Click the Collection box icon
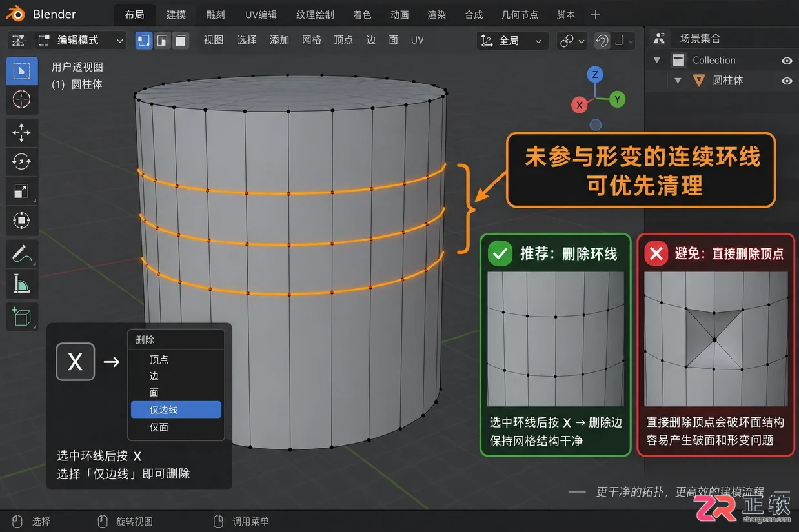 pyautogui.click(x=678, y=60)
